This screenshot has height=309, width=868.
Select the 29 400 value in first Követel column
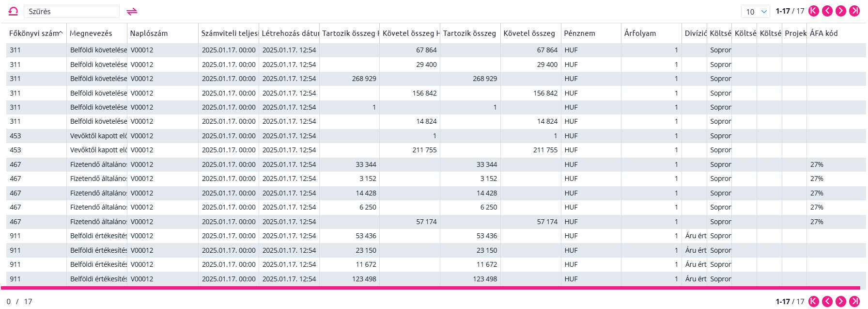(410, 65)
